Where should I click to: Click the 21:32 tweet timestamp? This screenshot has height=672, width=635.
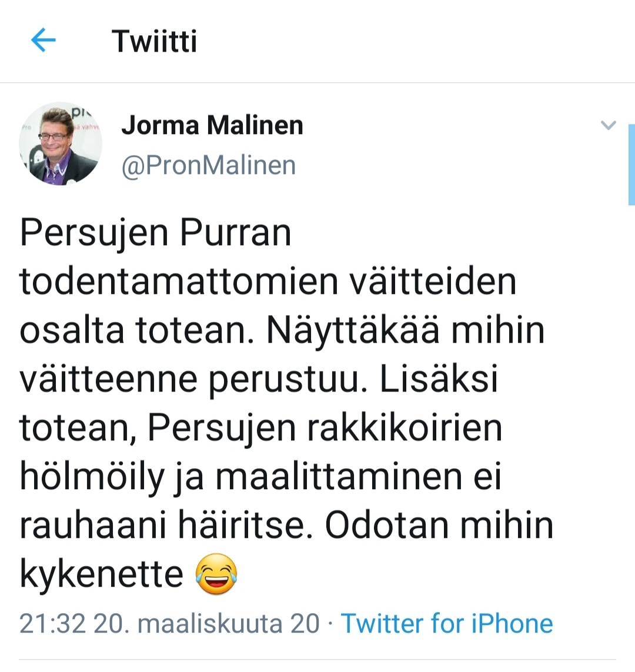52,623
